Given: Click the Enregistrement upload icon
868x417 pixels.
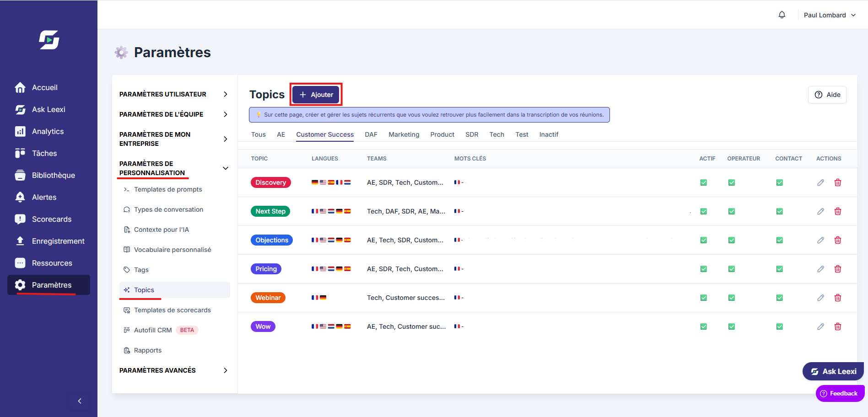Looking at the screenshot, I should (x=20, y=241).
